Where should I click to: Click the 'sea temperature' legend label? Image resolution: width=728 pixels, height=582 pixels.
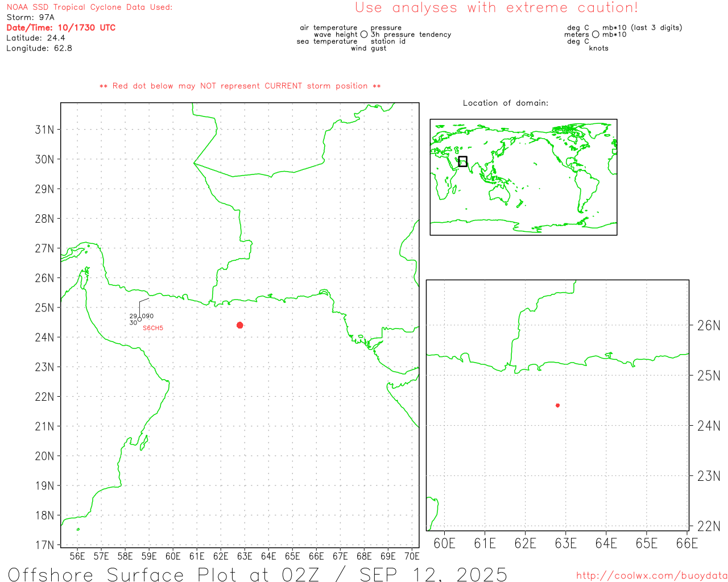(327, 41)
